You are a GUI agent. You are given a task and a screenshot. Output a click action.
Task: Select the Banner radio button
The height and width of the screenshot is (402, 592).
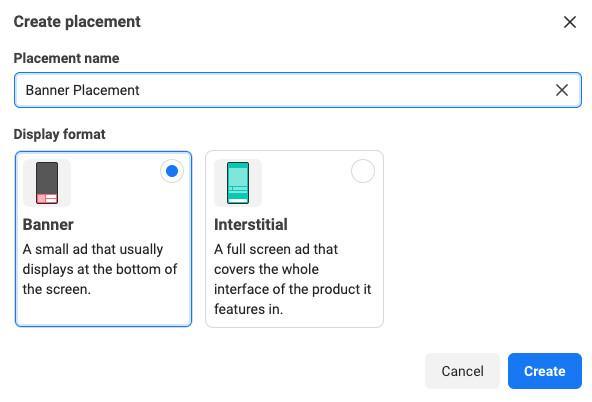(x=172, y=171)
